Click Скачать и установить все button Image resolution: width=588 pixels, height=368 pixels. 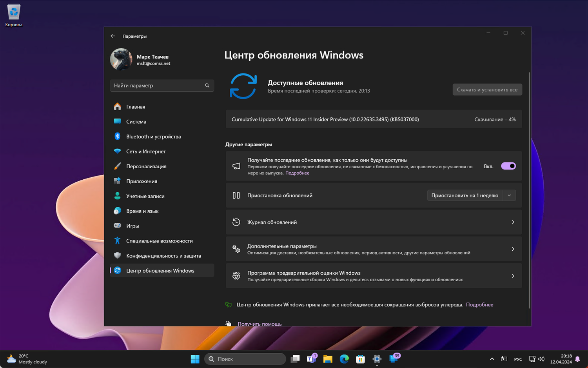[x=487, y=89]
